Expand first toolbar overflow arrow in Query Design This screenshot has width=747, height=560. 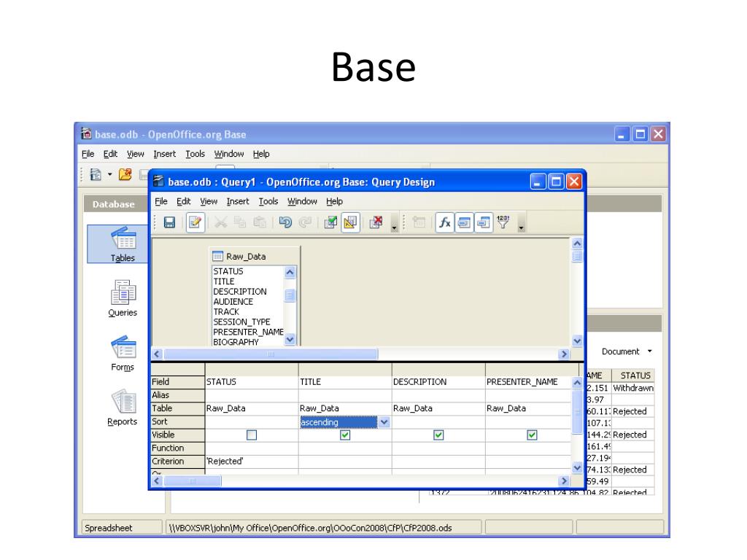point(394,228)
